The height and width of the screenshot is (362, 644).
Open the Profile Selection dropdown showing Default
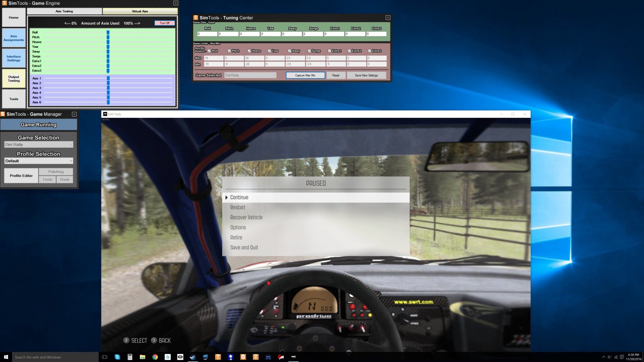point(38,160)
